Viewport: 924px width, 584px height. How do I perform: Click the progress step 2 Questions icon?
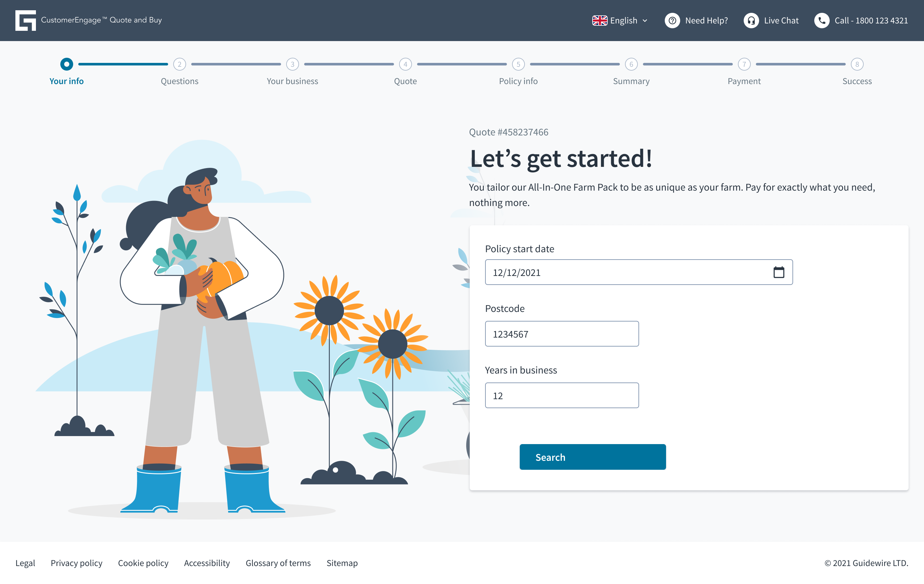tap(180, 64)
